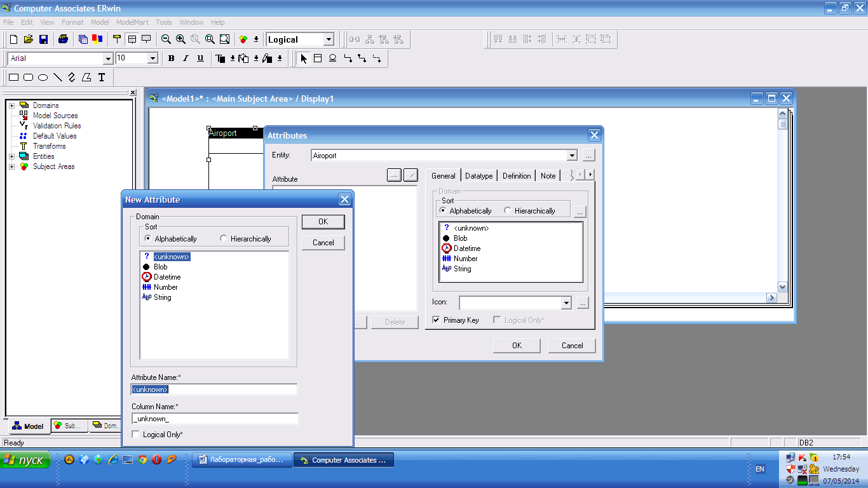Click vertical scrollbar down arrow in Display1 window
The height and width of the screenshot is (488, 868).
coord(782,287)
